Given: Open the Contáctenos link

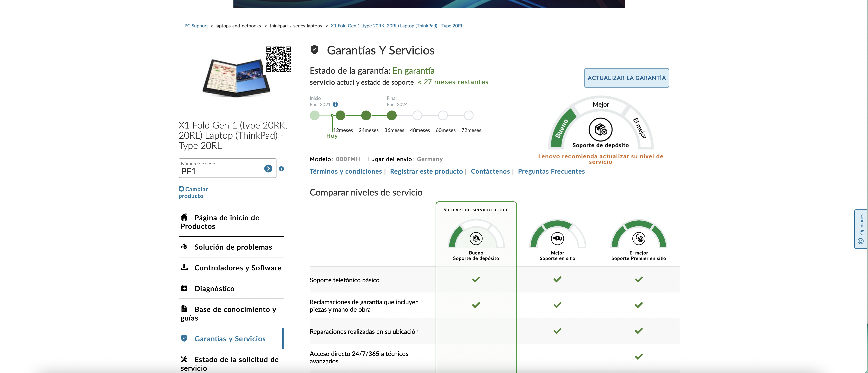Looking at the screenshot, I should (x=490, y=171).
